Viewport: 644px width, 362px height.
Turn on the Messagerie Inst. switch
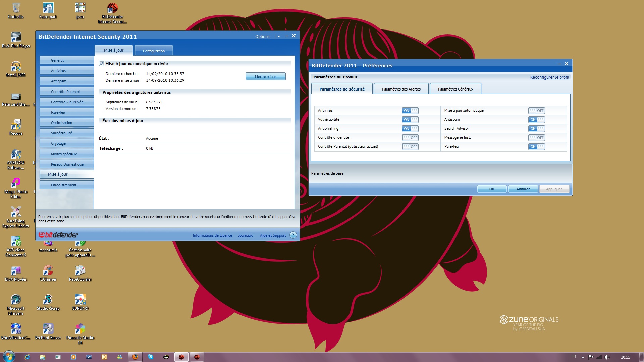537,138
